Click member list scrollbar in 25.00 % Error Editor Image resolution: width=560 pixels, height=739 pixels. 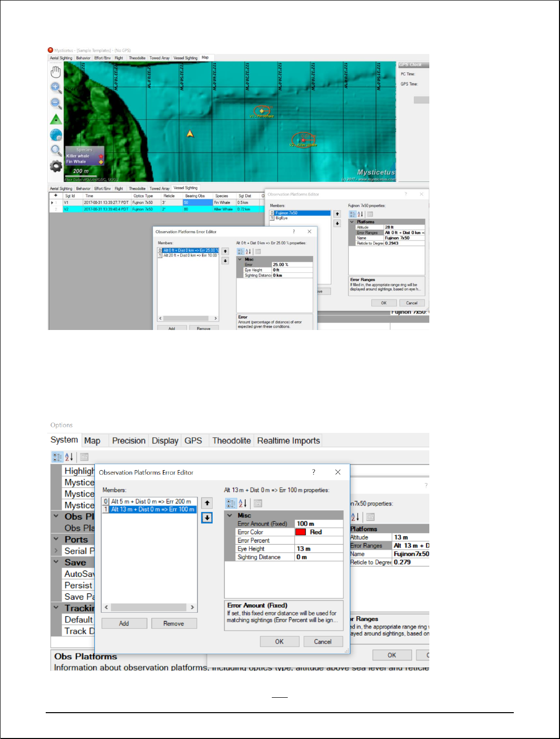(188, 318)
